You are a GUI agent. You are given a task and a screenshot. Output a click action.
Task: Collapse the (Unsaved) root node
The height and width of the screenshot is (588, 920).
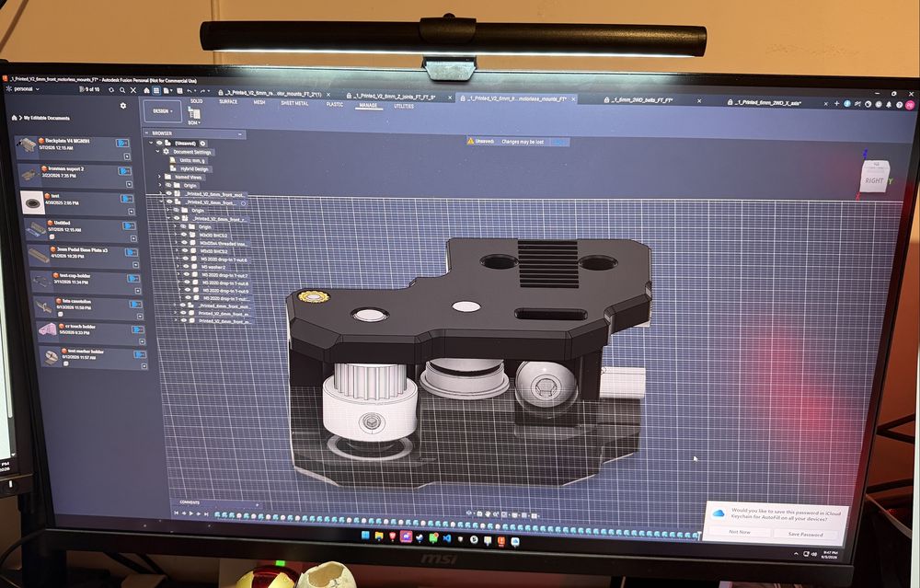coord(151,142)
